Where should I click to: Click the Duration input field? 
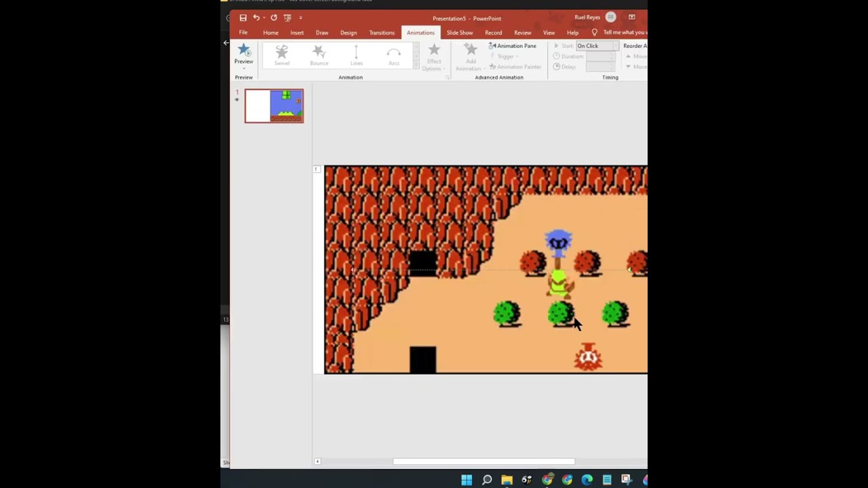[601, 56]
